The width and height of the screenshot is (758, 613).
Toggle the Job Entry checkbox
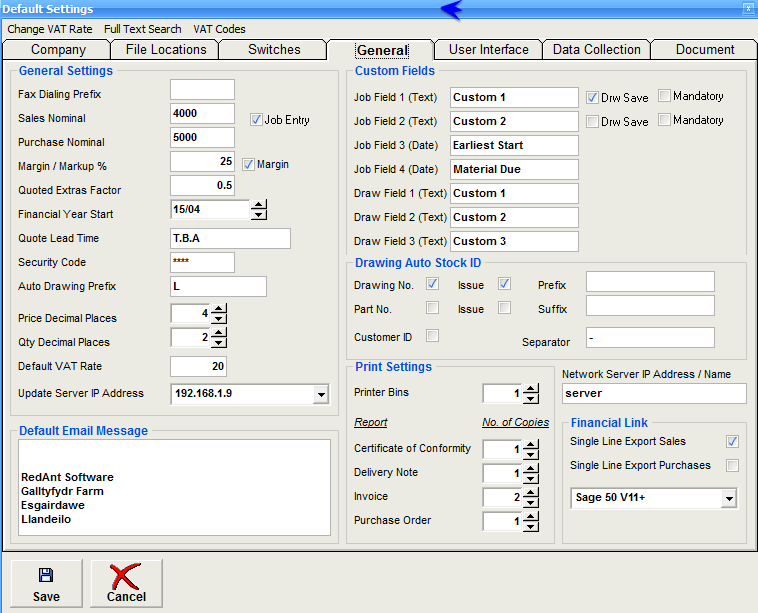[256, 119]
